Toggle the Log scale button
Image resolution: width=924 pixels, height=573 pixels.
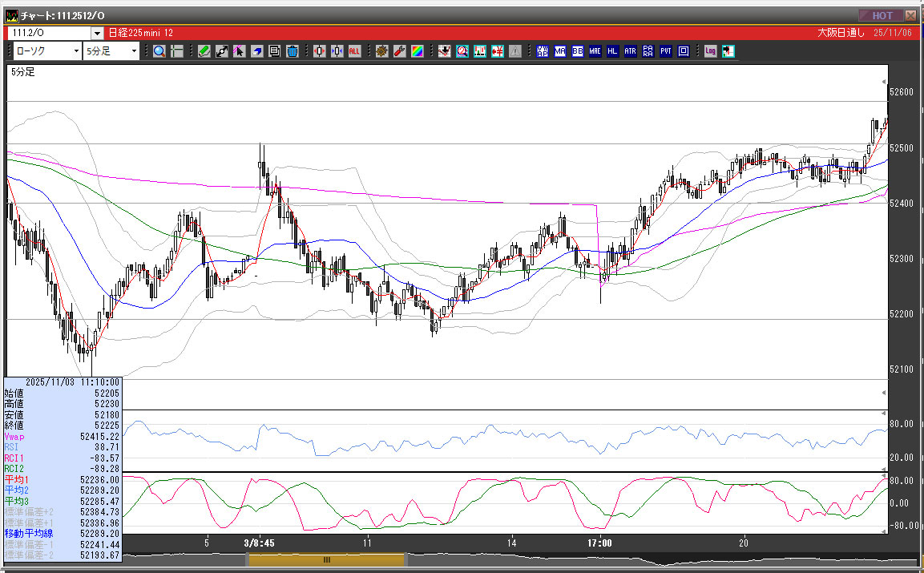[x=710, y=51]
